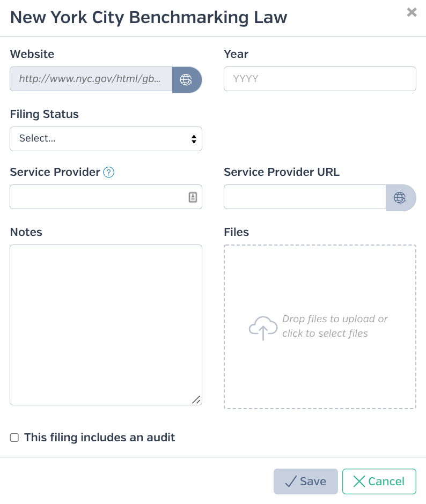Show Service Provider help tooltip icon
This screenshot has width=426, height=504.
[x=109, y=172]
